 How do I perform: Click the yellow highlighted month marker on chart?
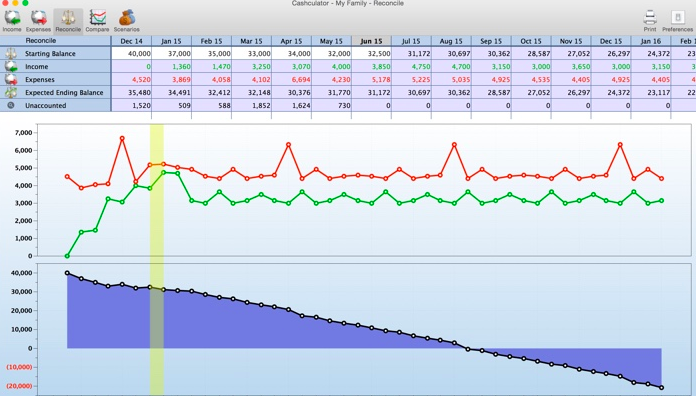coord(157,259)
